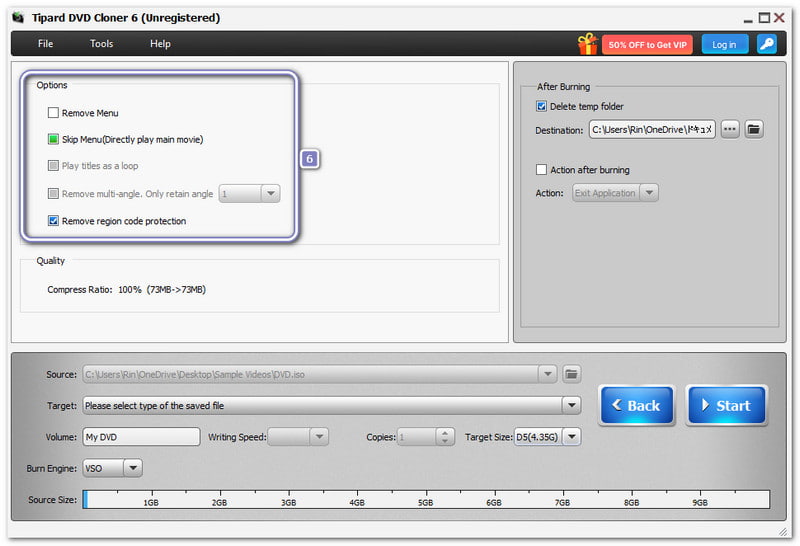Open the Burn Engine VSO dropdown

133,467
